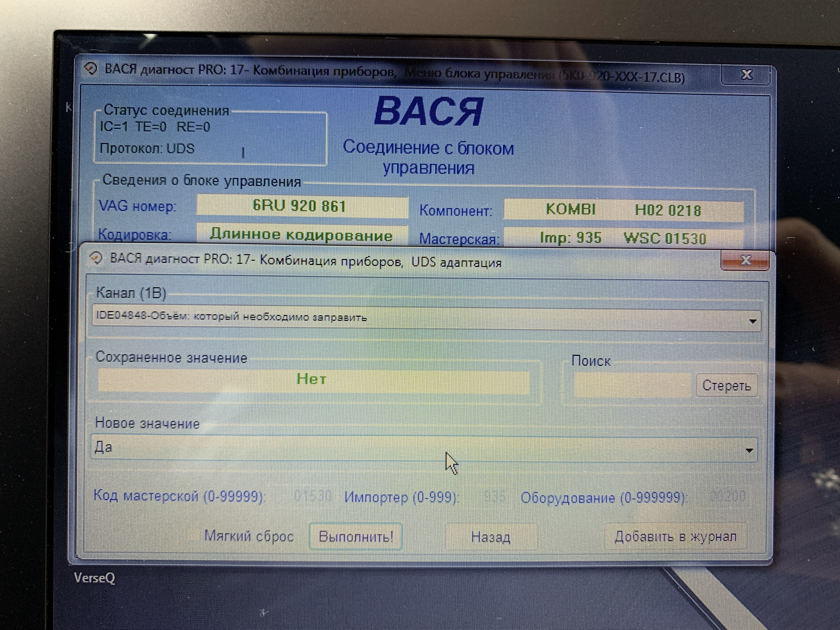Click the UDS адаптация window title icon
This screenshot has height=630, width=840.
(x=96, y=258)
